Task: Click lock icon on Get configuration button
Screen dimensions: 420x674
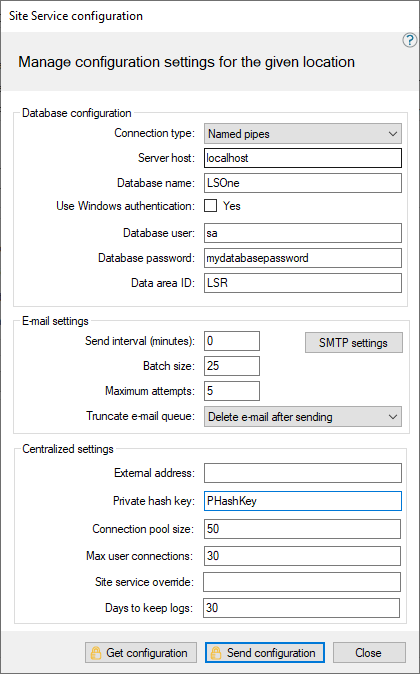Action: (96, 653)
